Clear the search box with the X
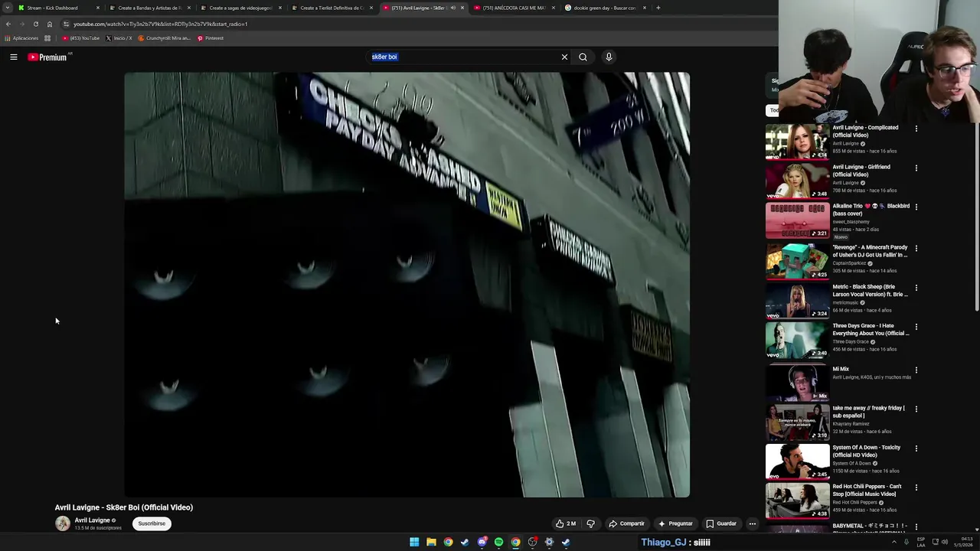This screenshot has height=551, width=980. (x=564, y=57)
